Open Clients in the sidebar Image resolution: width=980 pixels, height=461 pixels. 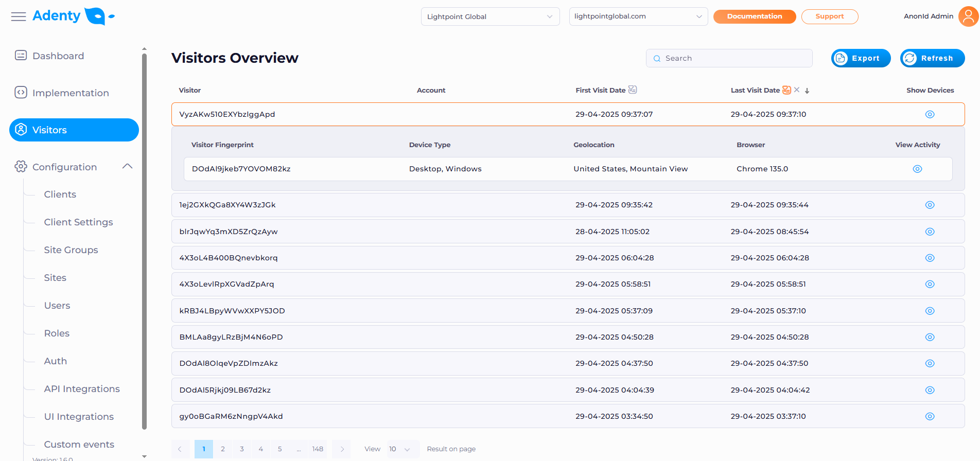(x=60, y=194)
